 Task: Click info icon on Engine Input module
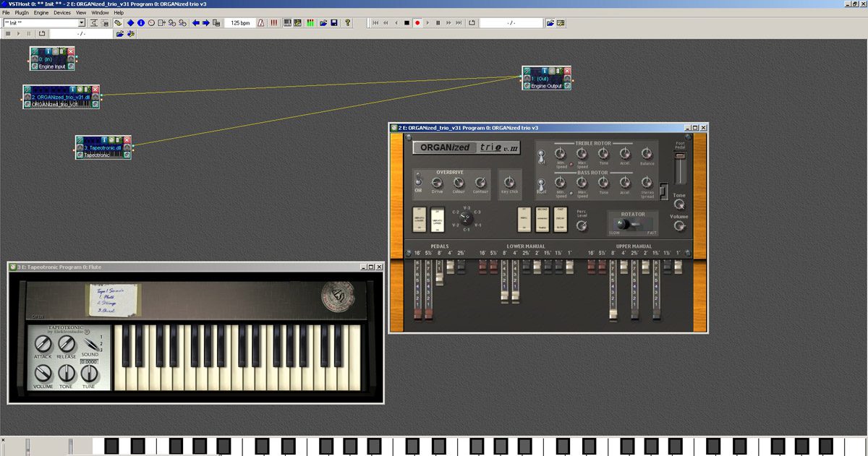pos(48,51)
